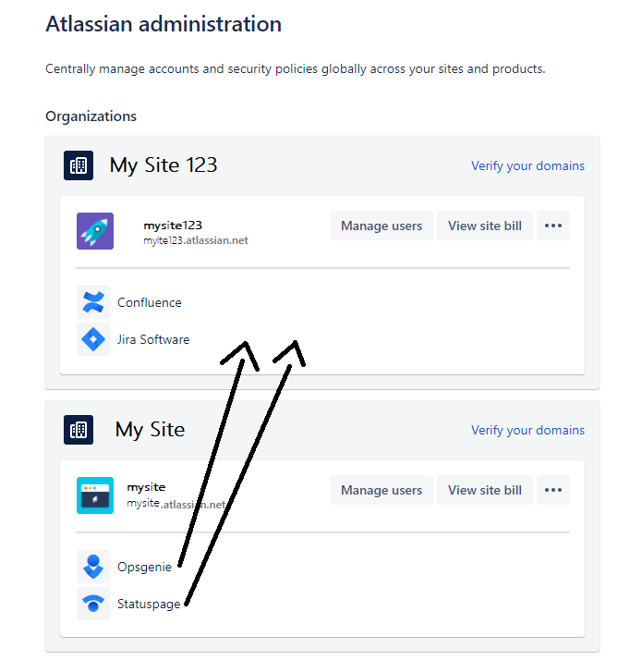The width and height of the screenshot is (618, 672).
Task: Click the mysite browser-window site avatar
Action: pos(95,495)
